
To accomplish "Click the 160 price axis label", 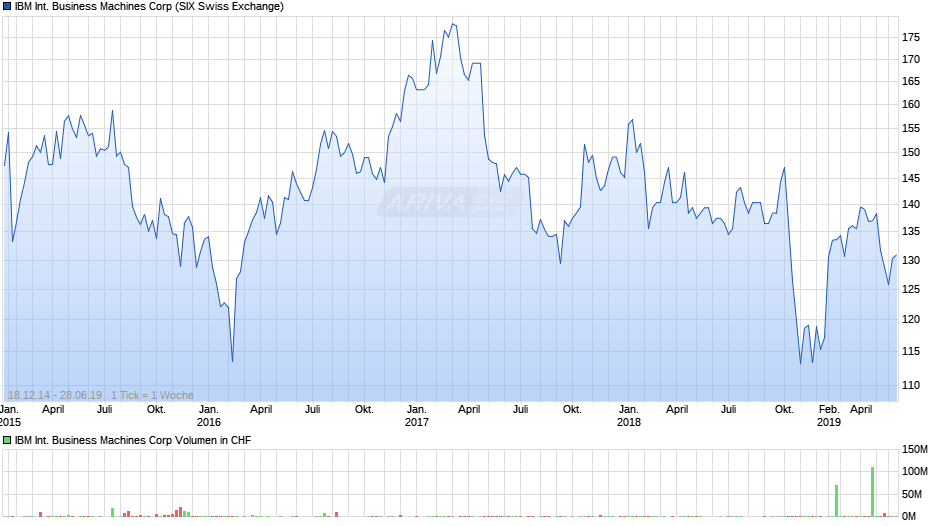I will point(911,104).
